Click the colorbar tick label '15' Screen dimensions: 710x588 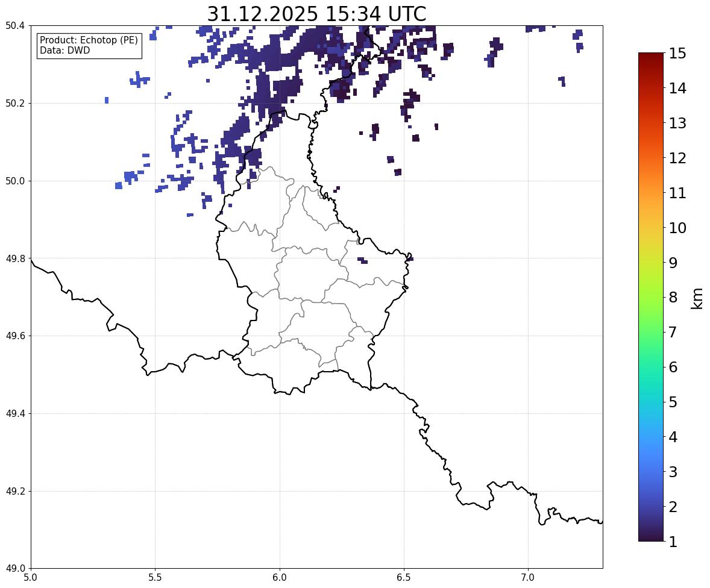677,54
